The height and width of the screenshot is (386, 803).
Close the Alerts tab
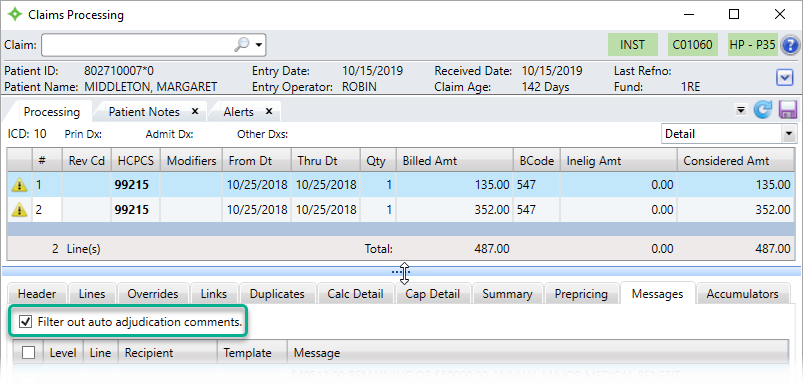(268, 112)
